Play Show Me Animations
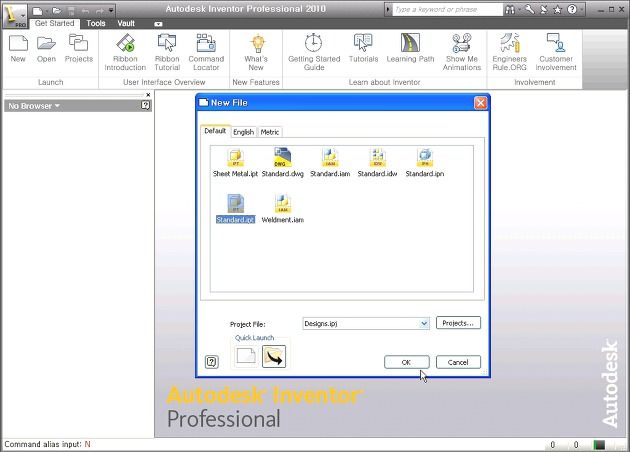 tap(462, 53)
